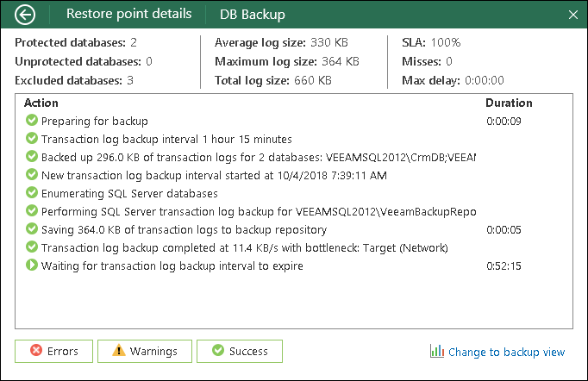
Task: Click success icon for Backed up 296.0 KB row
Action: (32, 156)
